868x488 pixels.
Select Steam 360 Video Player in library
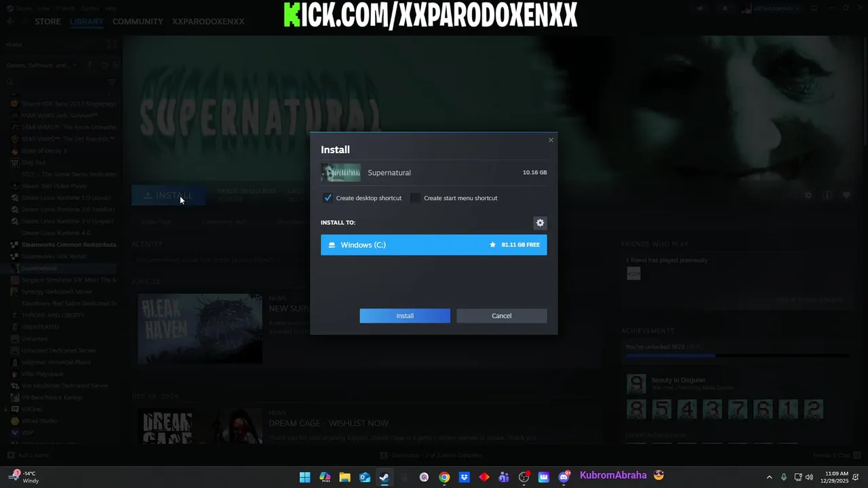(x=54, y=186)
